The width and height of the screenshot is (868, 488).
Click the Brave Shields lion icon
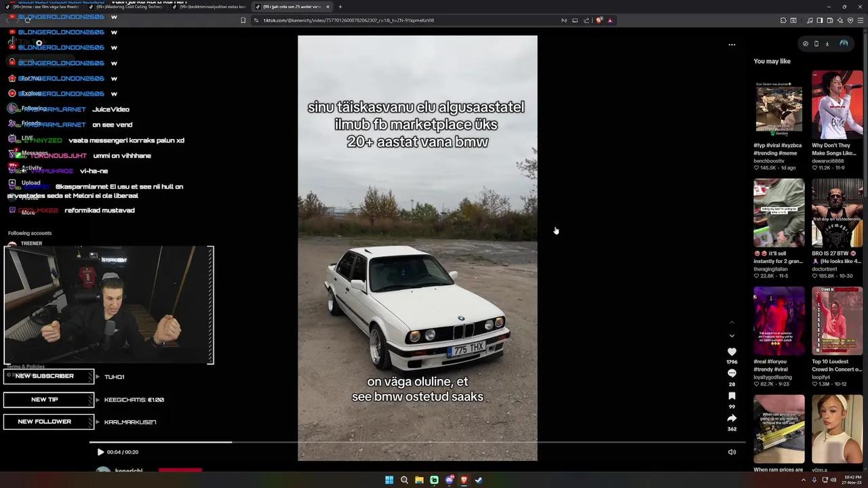(599, 20)
